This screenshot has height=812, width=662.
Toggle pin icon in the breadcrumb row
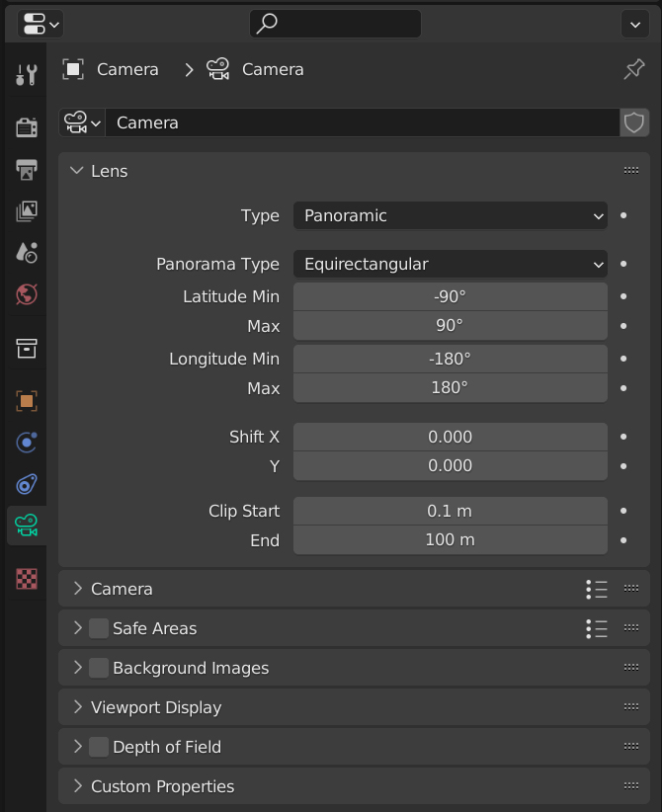pos(634,69)
